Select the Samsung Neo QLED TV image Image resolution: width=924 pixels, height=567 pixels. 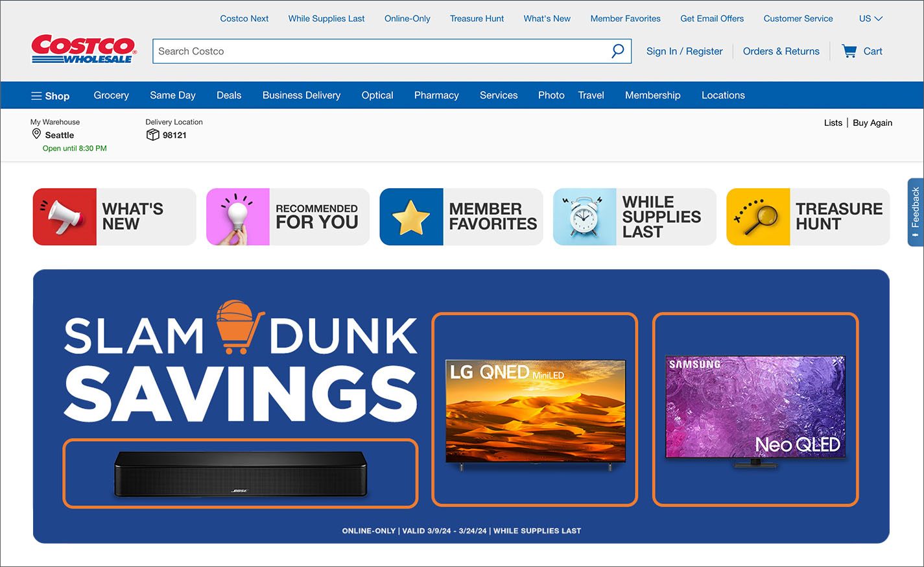point(755,409)
